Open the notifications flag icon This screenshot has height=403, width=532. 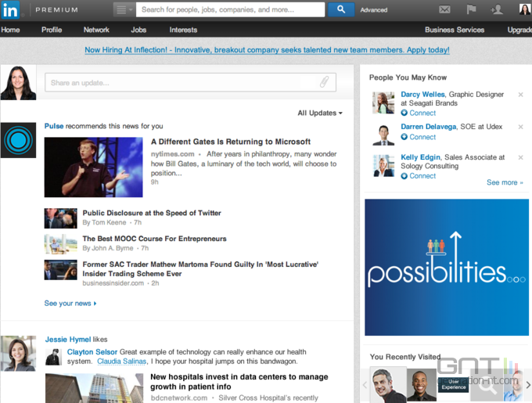pos(471,9)
